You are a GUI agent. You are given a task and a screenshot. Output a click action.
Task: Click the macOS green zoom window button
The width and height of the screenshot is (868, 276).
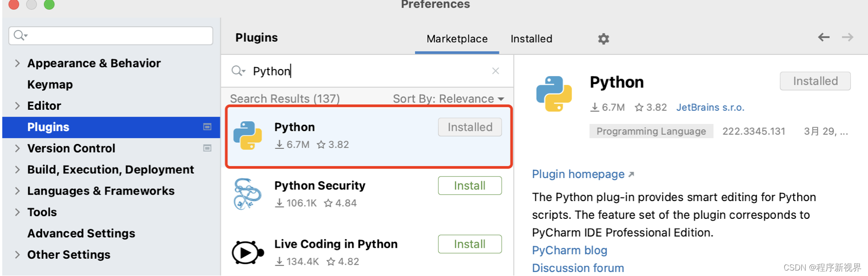click(49, 4)
